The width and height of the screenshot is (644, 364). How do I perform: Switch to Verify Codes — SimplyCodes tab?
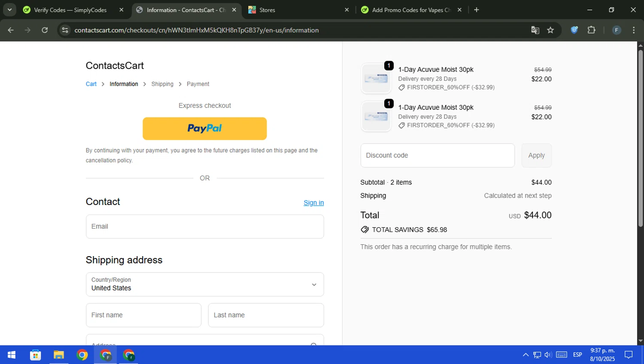click(x=70, y=10)
